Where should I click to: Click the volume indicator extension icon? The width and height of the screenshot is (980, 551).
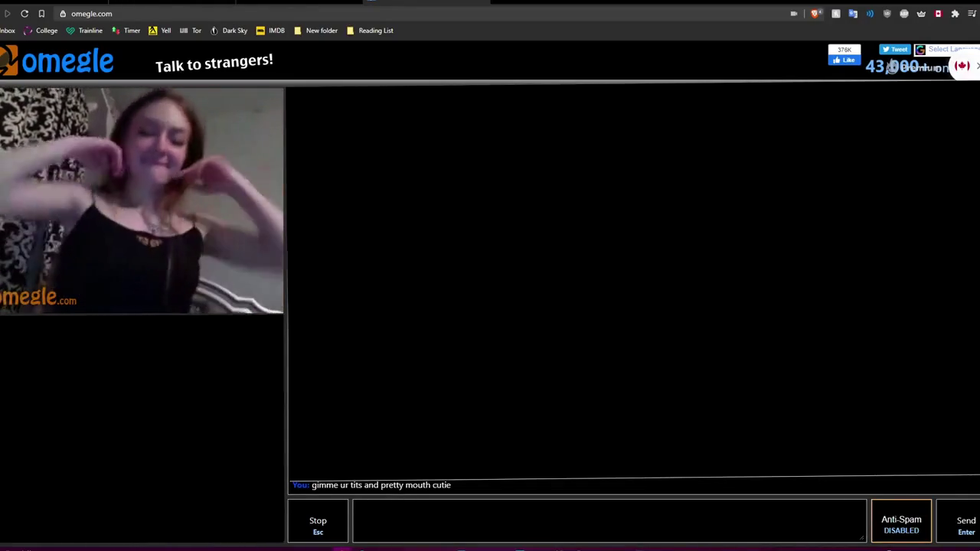(x=870, y=13)
